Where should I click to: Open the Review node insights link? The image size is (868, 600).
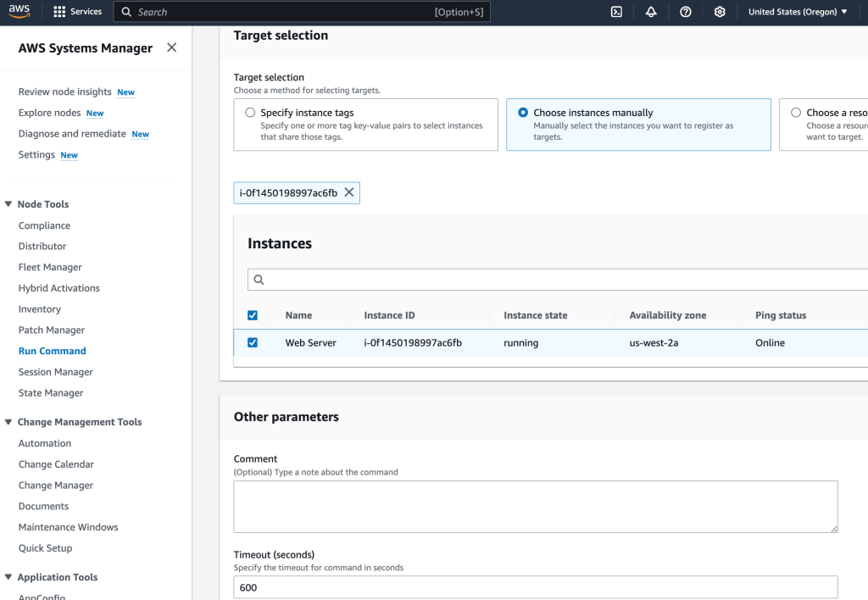pyautogui.click(x=65, y=92)
